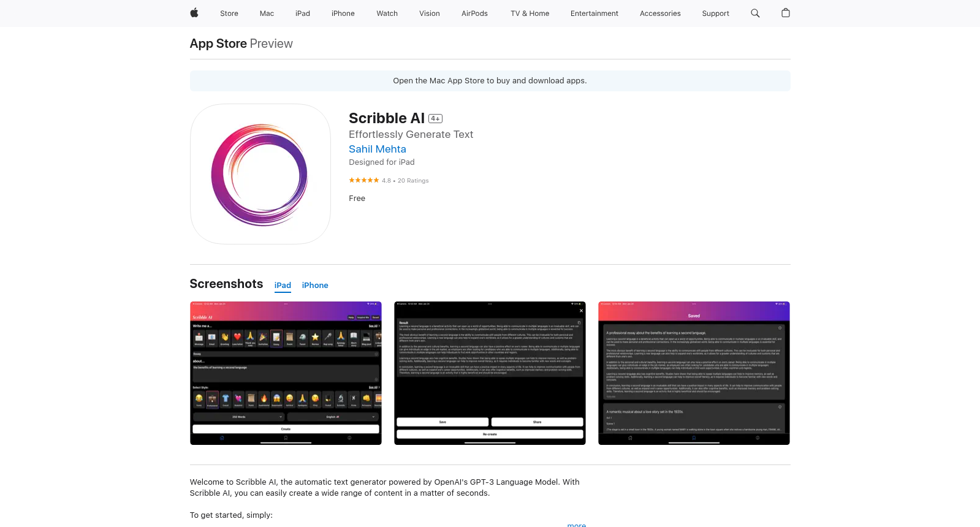Viewport: 980px width, 527px height.
Task: Click the five-star rating icons
Action: (364, 180)
